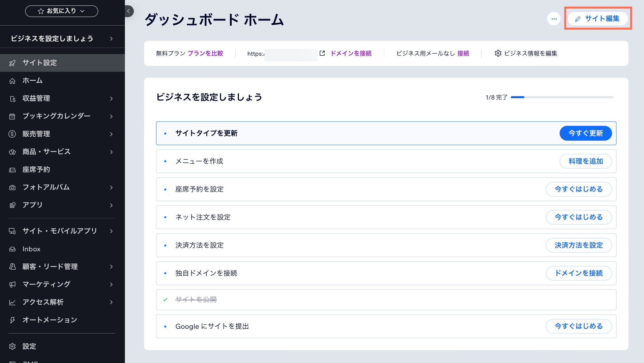Open 収益管理 via its sidebar icon
Image resolution: width=644 pixels, height=363 pixels.
[12, 98]
